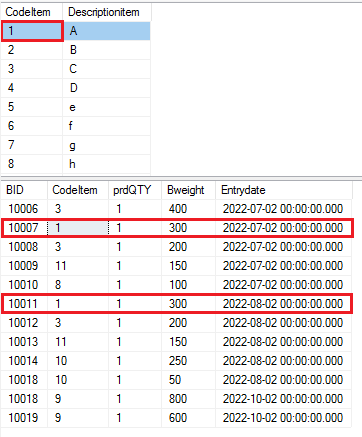
Task: Select Bweight cell 100
Action: pyautogui.click(x=189, y=285)
